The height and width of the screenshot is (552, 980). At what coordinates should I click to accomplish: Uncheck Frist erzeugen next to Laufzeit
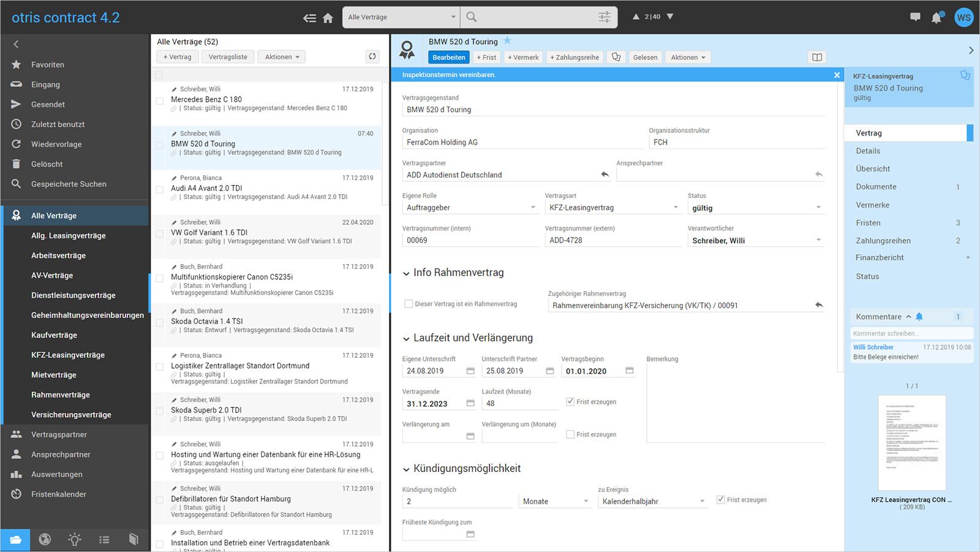point(570,402)
